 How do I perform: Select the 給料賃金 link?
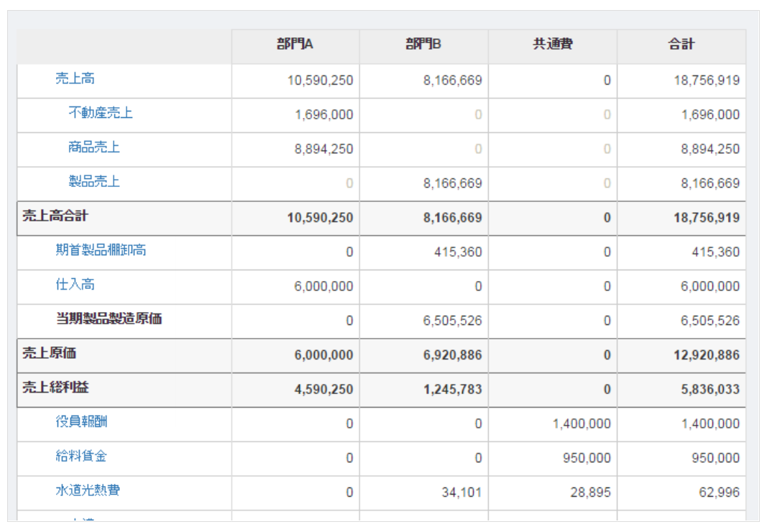[81, 457]
